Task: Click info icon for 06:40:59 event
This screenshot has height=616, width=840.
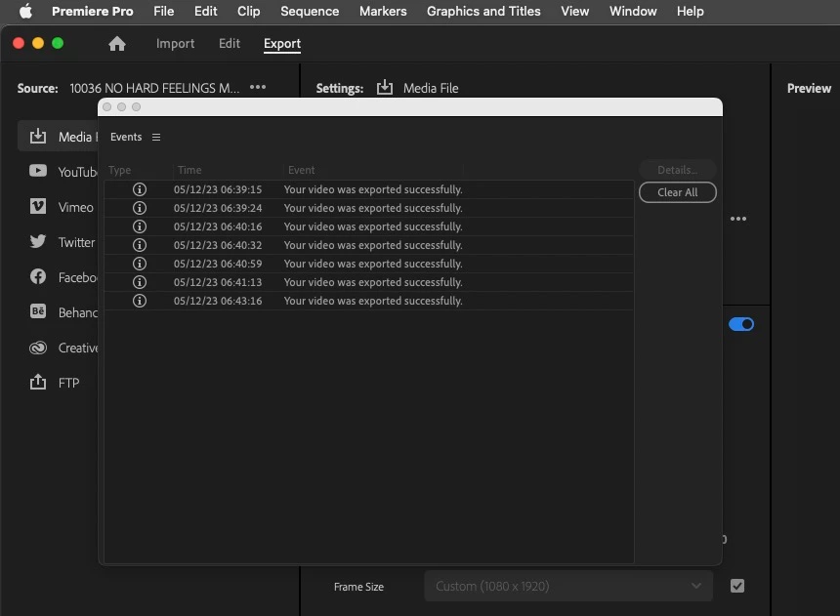Action: pos(140,264)
